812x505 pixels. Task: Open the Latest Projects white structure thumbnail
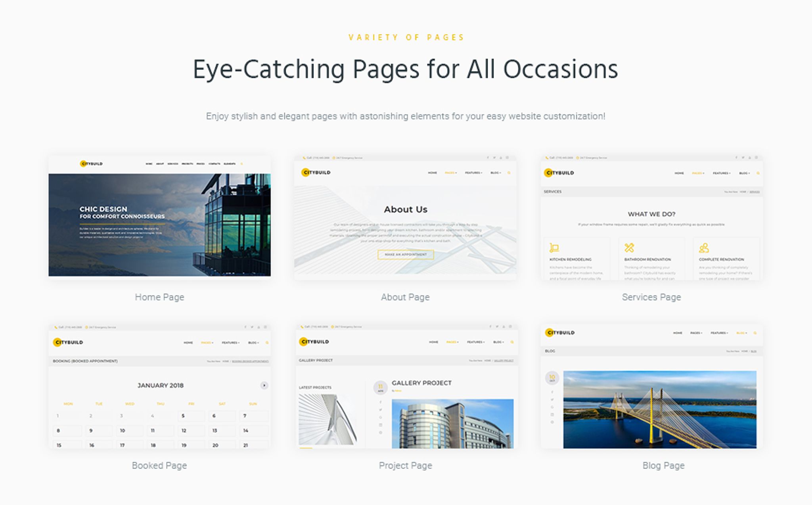pos(327,419)
